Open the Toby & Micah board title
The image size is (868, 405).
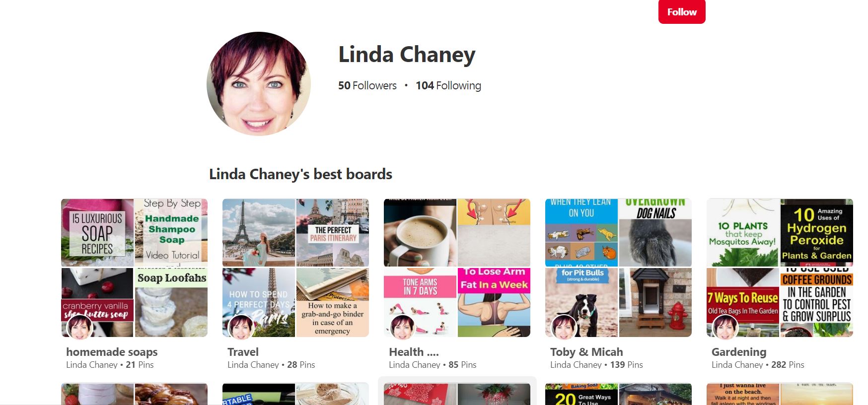586,352
